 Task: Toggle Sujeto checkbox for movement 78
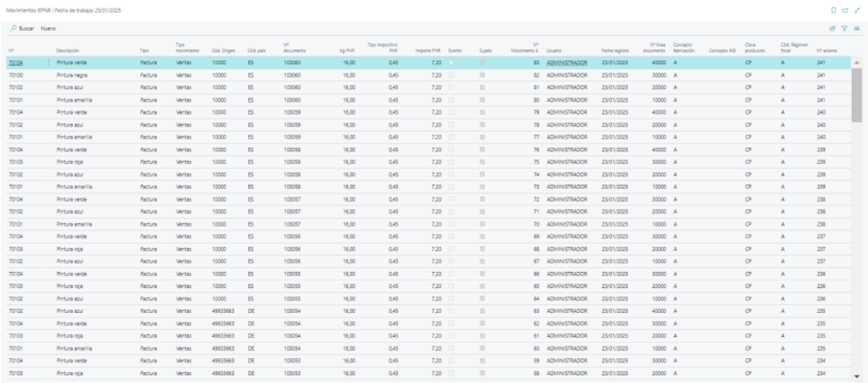tap(482, 125)
